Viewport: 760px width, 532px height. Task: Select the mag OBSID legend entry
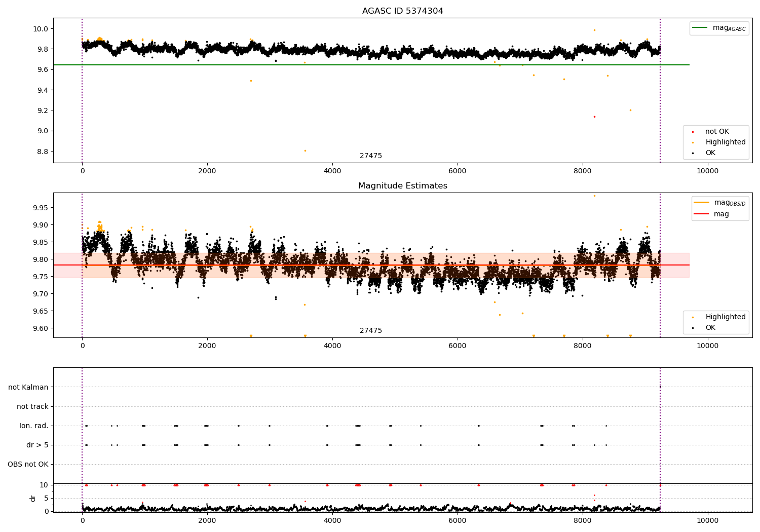(720, 203)
